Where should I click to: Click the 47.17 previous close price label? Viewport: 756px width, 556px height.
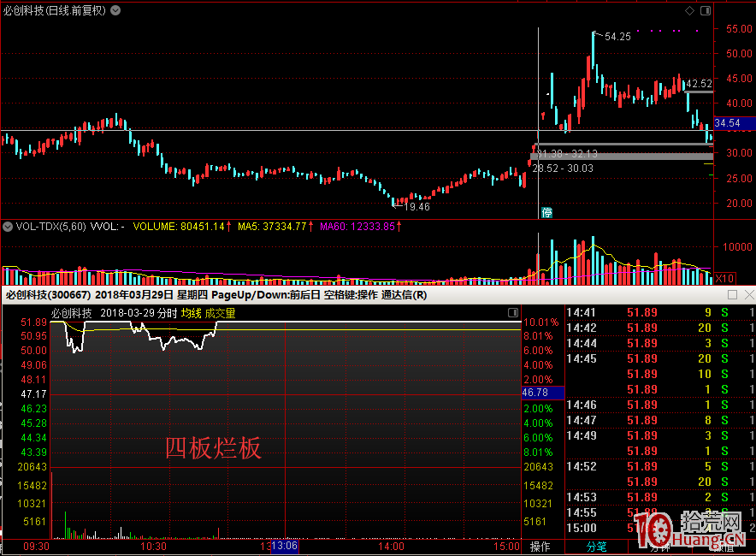click(x=33, y=394)
